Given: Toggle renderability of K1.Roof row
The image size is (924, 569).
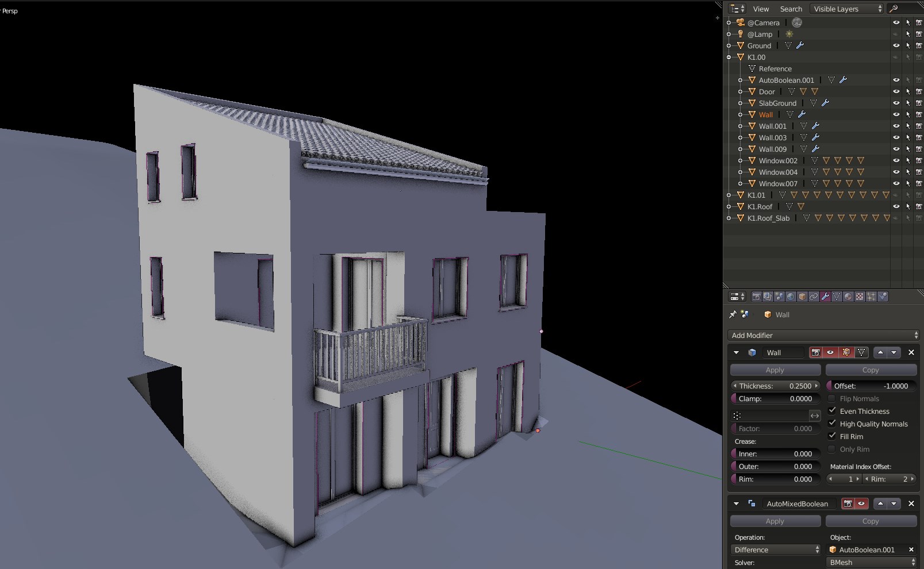Looking at the screenshot, I should point(919,206).
